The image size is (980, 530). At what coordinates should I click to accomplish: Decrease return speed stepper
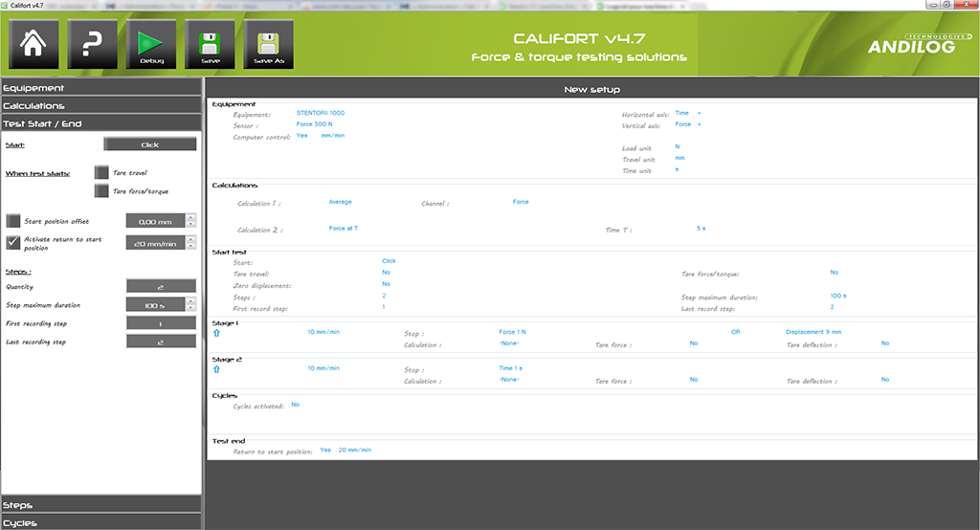[191, 246]
